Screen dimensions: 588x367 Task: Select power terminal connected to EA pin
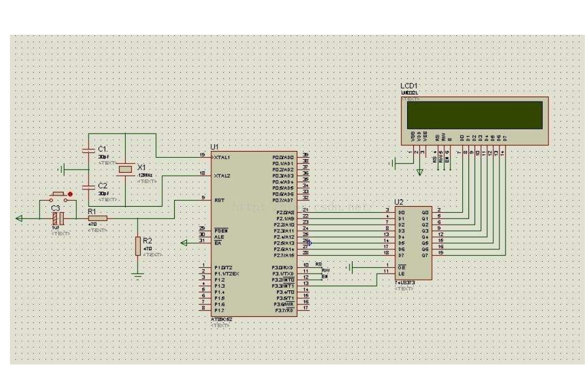(184, 243)
